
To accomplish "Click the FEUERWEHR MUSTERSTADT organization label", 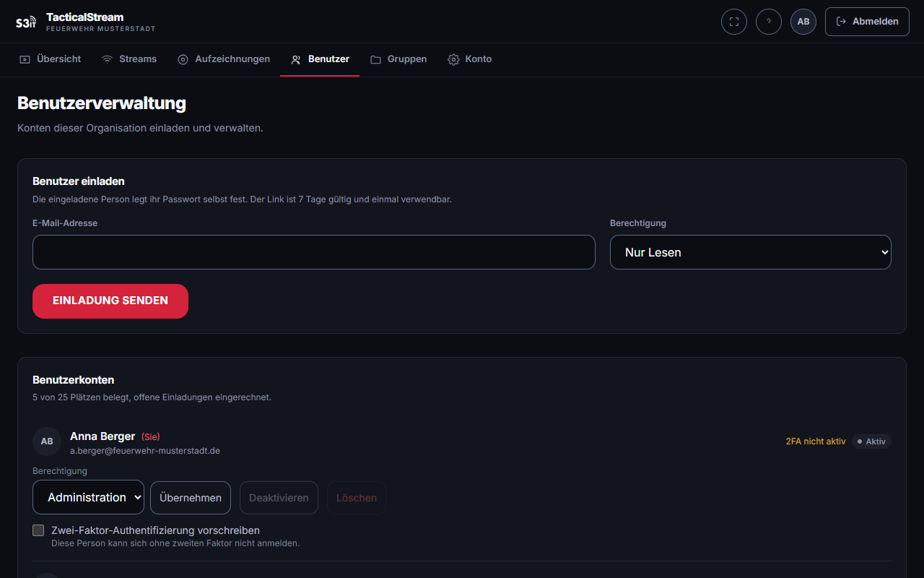I will tap(101, 29).
